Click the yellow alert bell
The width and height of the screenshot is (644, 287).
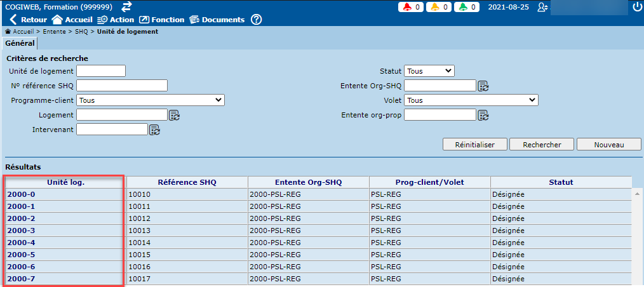click(436, 7)
